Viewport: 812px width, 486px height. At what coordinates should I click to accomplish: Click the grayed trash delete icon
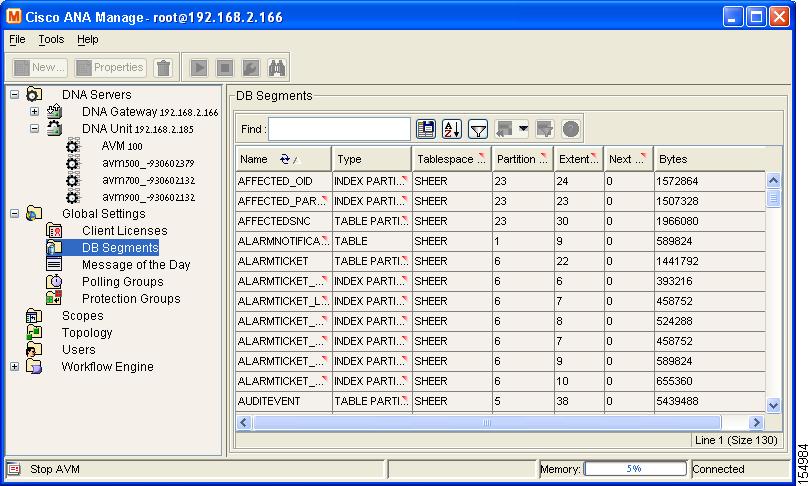click(x=163, y=67)
